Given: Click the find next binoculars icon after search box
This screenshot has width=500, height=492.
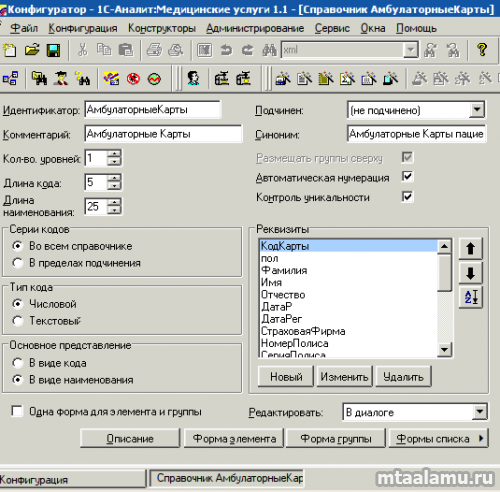Looking at the screenshot, I should 430,50.
